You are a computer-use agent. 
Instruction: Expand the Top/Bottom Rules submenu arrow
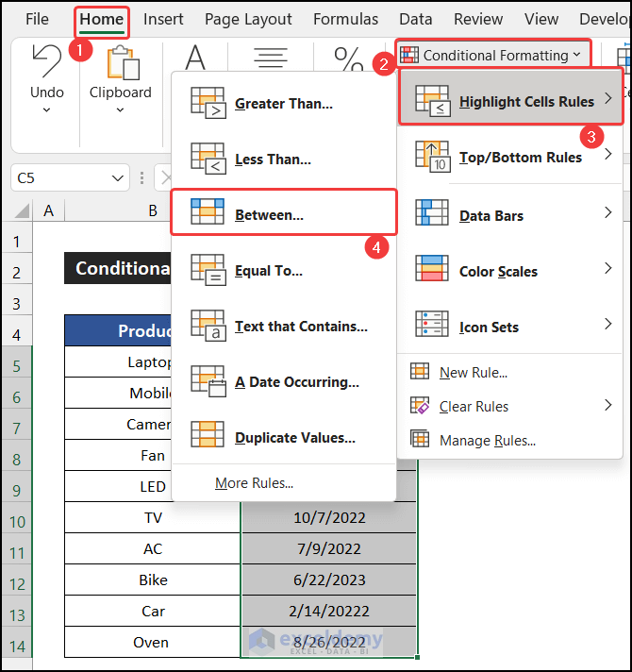(x=608, y=154)
